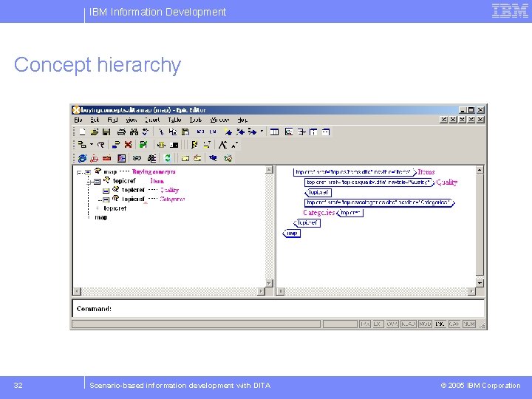Collapse the Quality topicref tree node

[x=106, y=191]
